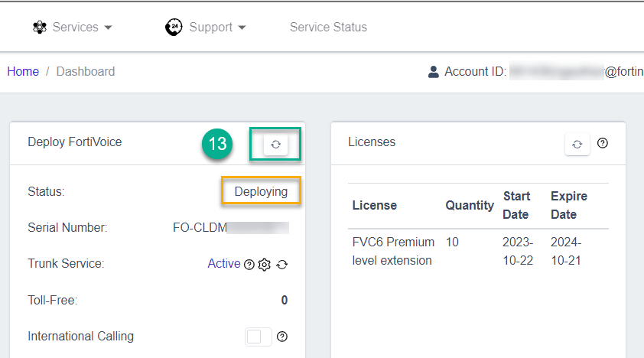
Task: Refresh the Deploy FortiVoice panel
Action: (x=275, y=144)
